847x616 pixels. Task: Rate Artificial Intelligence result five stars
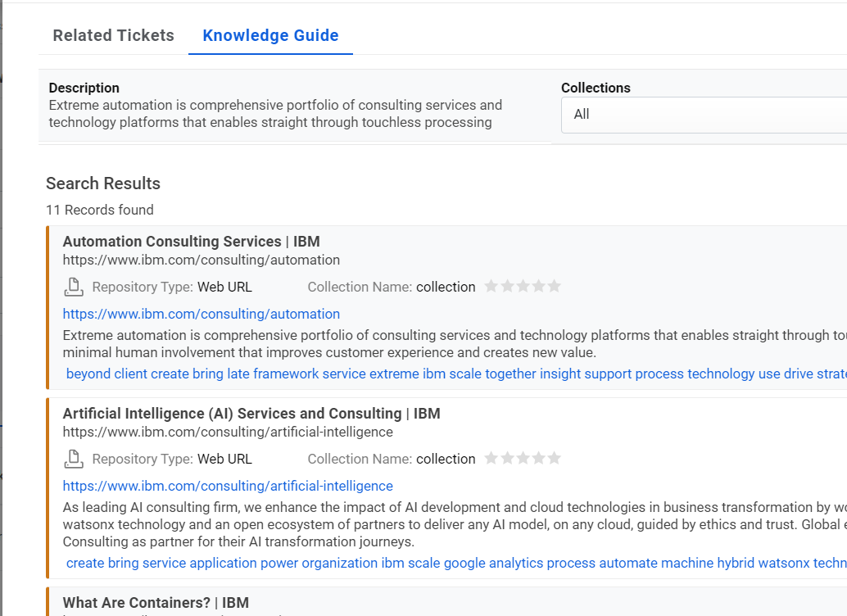[x=555, y=458]
